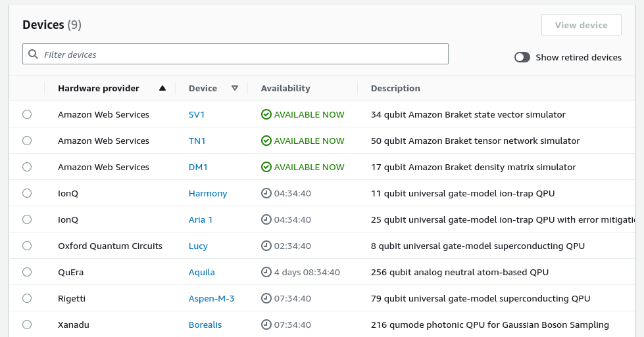Click the green check icon for TN1
This screenshot has height=337, width=644.
[266, 141]
